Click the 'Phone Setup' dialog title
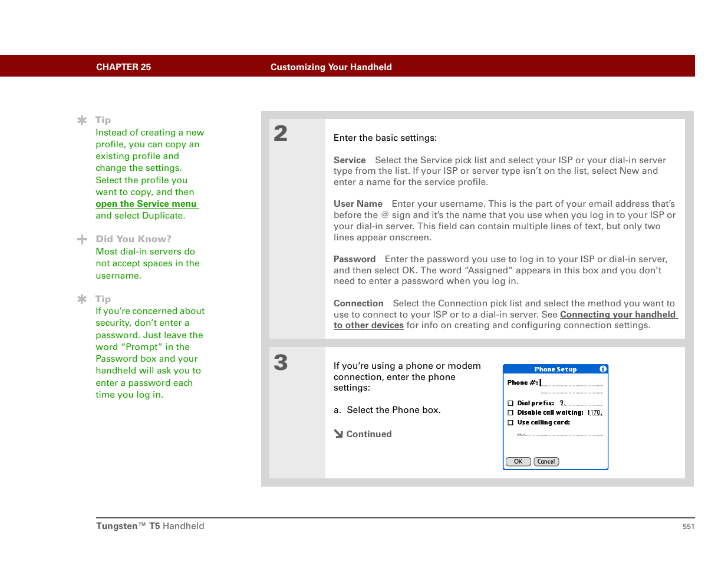728x562 pixels. click(x=555, y=369)
